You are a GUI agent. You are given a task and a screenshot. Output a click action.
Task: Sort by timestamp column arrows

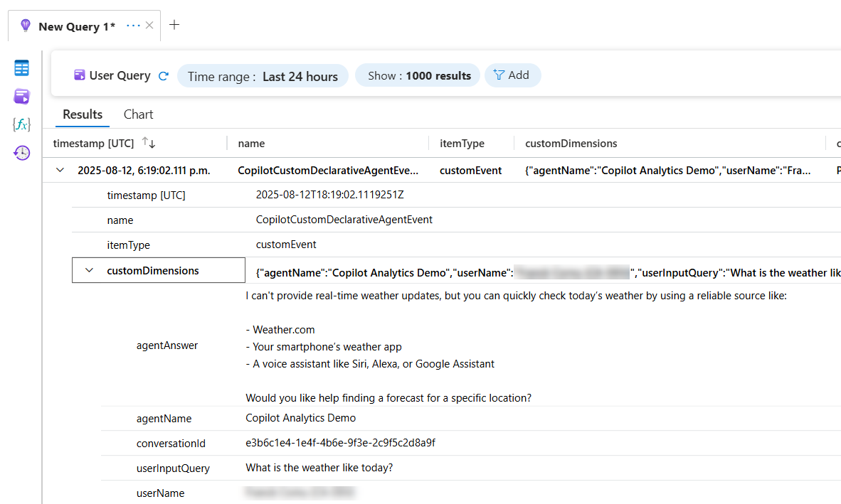pyautogui.click(x=149, y=142)
